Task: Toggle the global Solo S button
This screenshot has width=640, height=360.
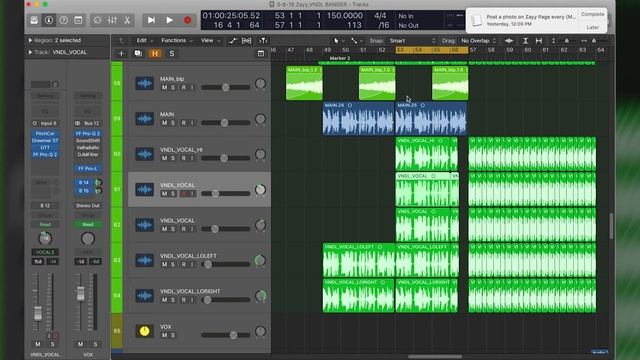Action: [x=172, y=53]
